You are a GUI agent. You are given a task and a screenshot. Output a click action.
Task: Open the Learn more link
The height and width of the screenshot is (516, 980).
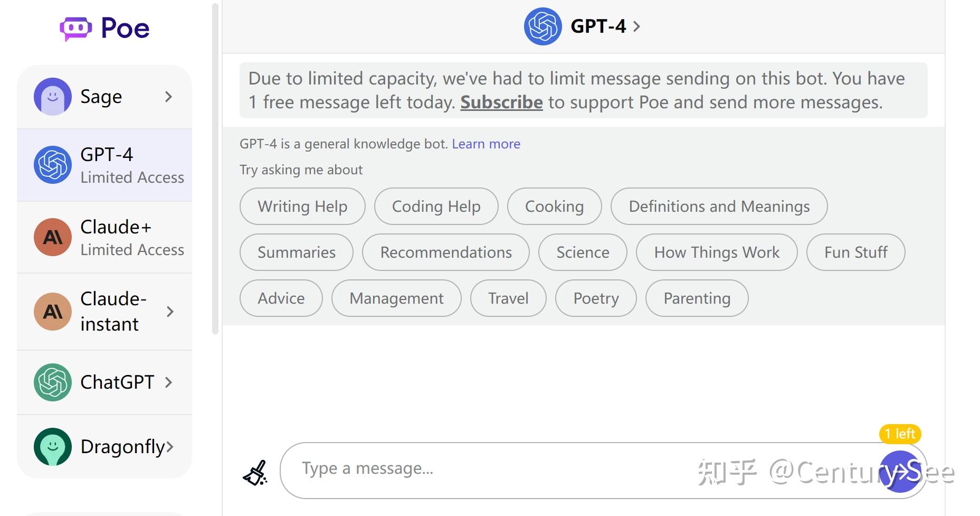[x=486, y=144]
